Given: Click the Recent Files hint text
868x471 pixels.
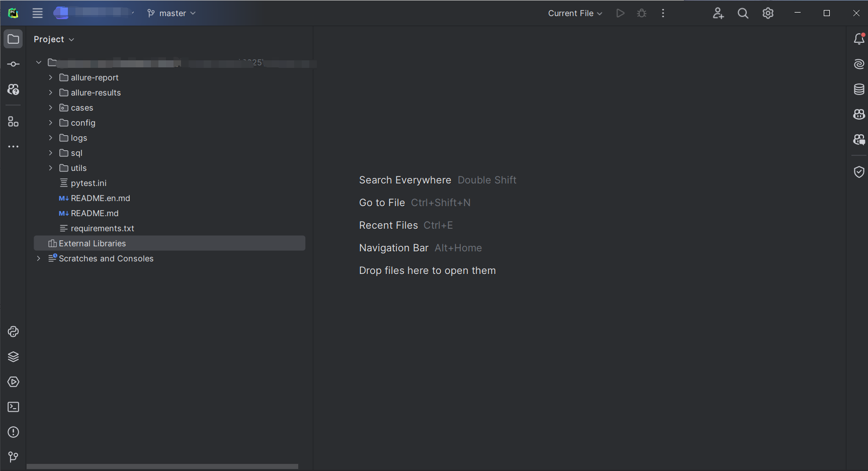Looking at the screenshot, I should tap(388, 225).
